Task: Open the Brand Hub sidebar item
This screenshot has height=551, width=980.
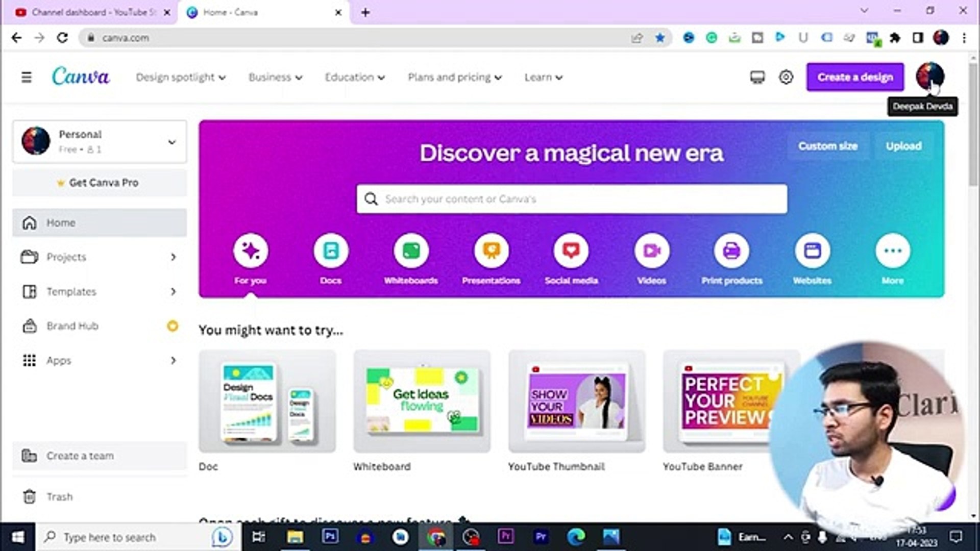Action: 72,326
